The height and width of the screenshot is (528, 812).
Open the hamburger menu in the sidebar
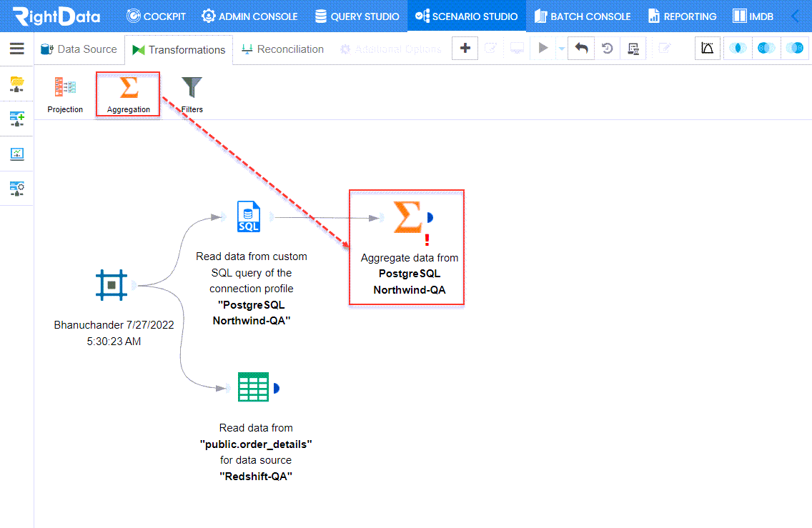[16, 49]
